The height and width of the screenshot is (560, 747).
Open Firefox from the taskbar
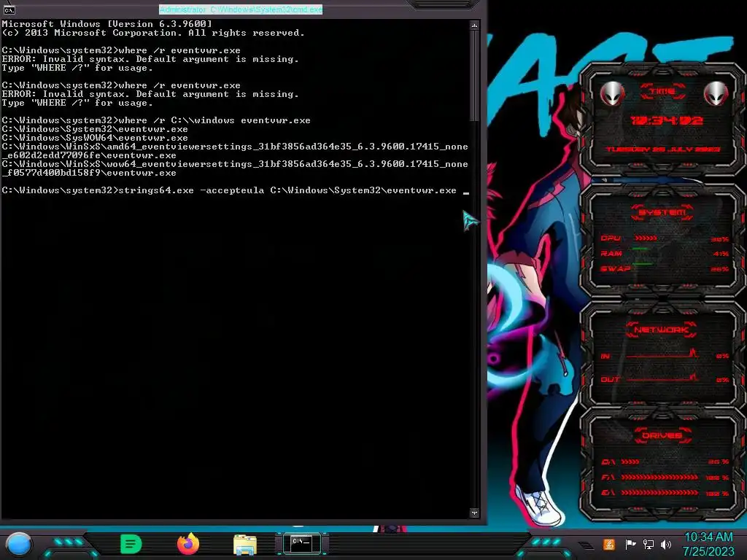point(188,544)
